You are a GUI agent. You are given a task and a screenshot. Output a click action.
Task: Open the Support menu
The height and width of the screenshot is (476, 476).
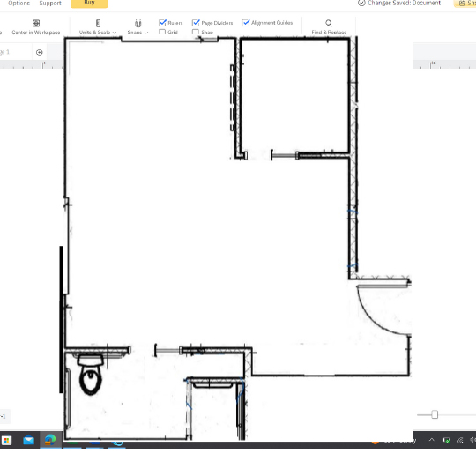pyautogui.click(x=50, y=3)
